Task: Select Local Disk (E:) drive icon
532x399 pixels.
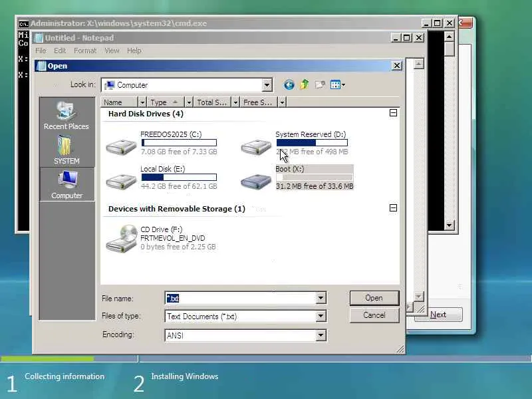Action: click(121, 182)
